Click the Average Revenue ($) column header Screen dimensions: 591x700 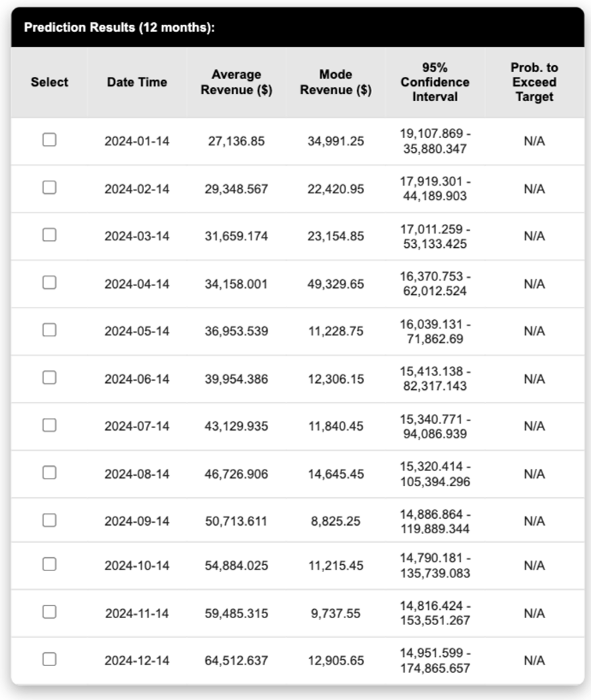(x=236, y=82)
